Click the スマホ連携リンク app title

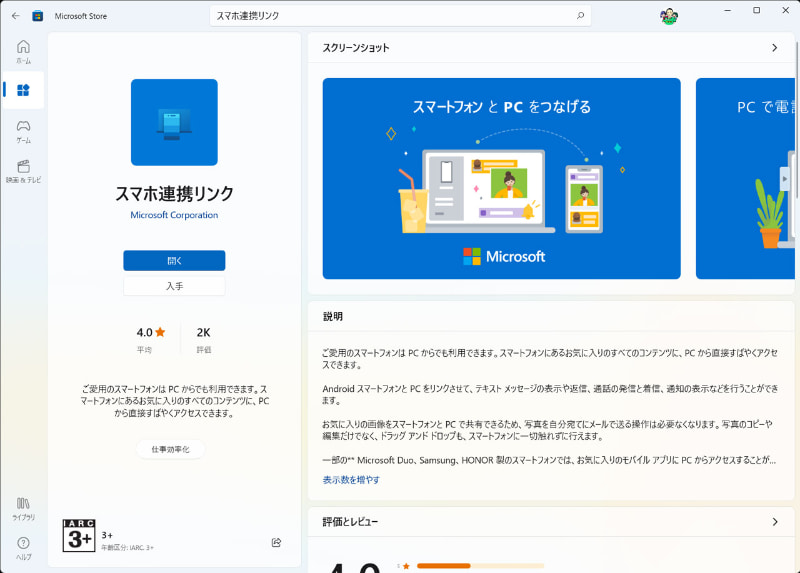(174, 193)
